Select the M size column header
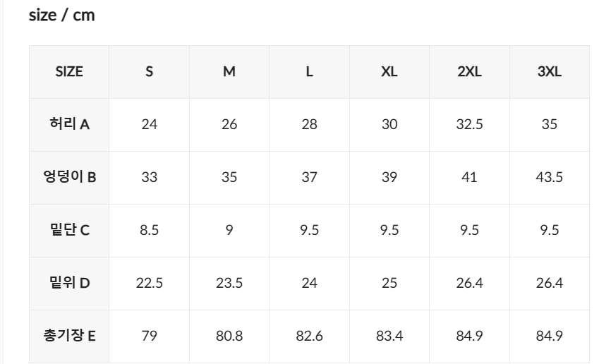This screenshot has width=599, height=364. click(x=229, y=71)
